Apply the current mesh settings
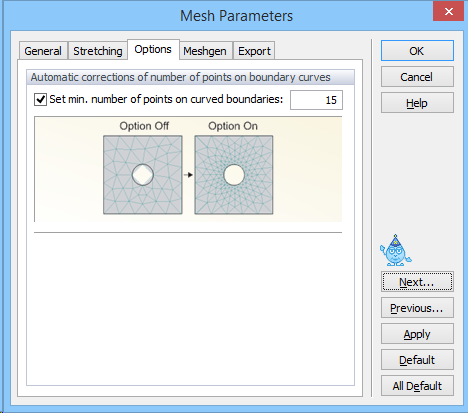This screenshot has height=413, width=468. 417,334
